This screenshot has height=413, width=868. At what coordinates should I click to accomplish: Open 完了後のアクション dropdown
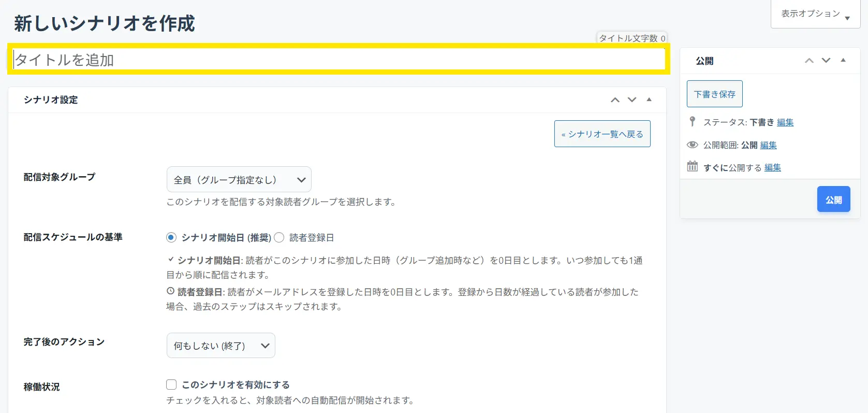pos(220,346)
